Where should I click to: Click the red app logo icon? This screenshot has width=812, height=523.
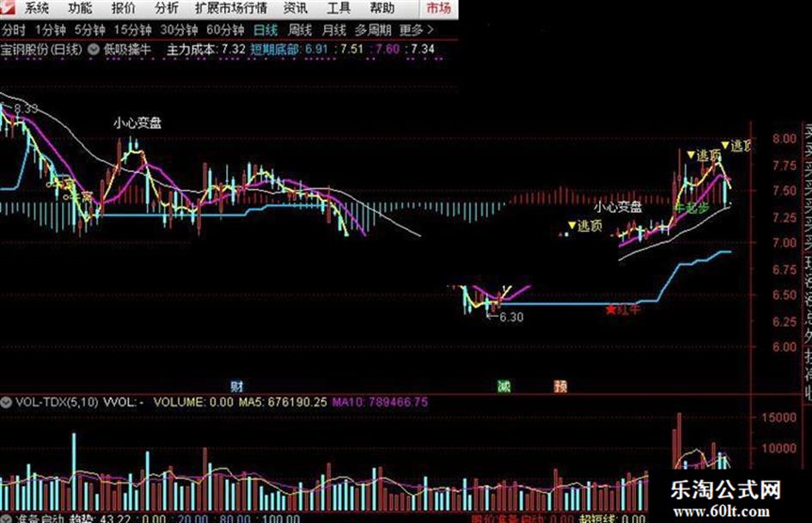click(x=8, y=7)
